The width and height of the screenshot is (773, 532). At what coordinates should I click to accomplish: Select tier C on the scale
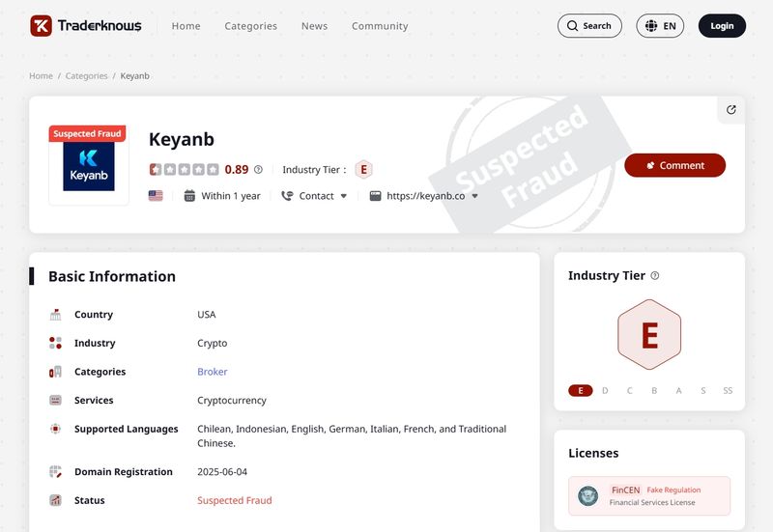click(630, 391)
